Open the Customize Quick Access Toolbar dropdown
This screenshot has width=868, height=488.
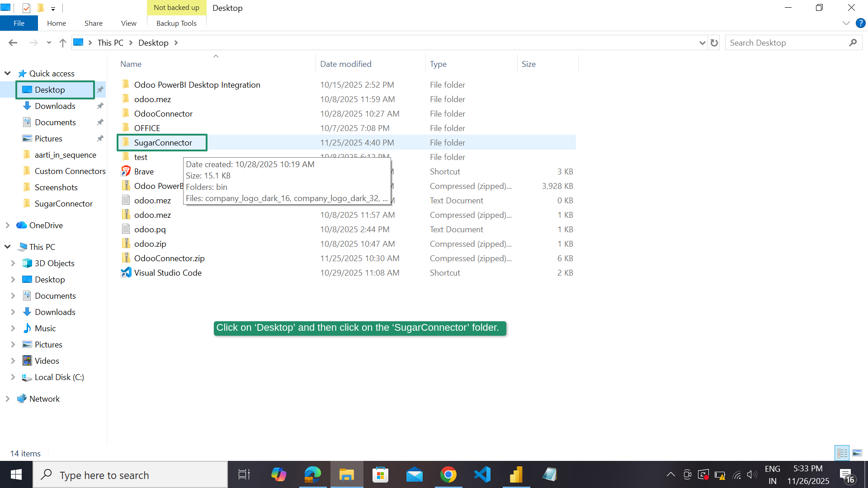tap(53, 8)
